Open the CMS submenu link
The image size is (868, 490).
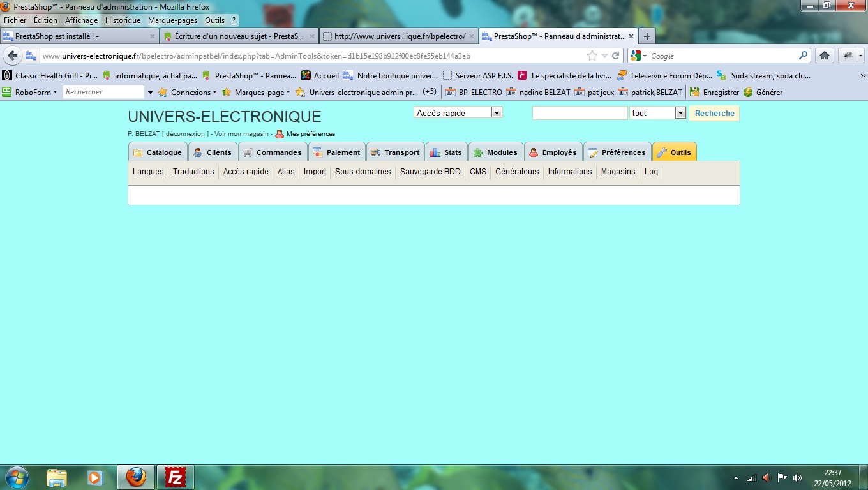pos(478,172)
